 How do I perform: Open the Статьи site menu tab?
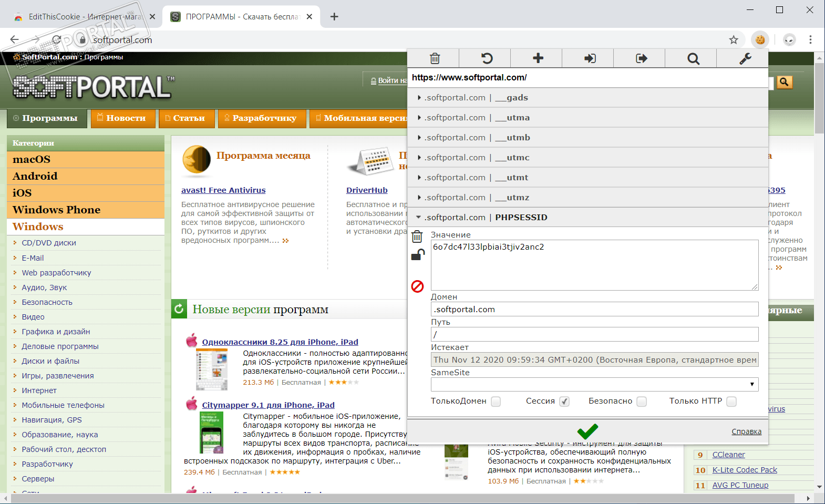coord(187,118)
